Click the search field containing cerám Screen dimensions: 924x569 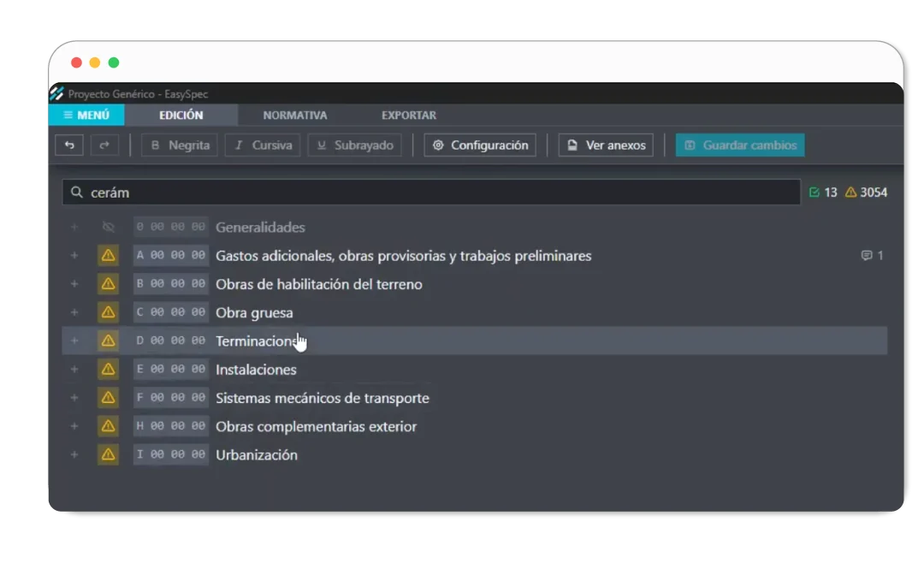[431, 193]
